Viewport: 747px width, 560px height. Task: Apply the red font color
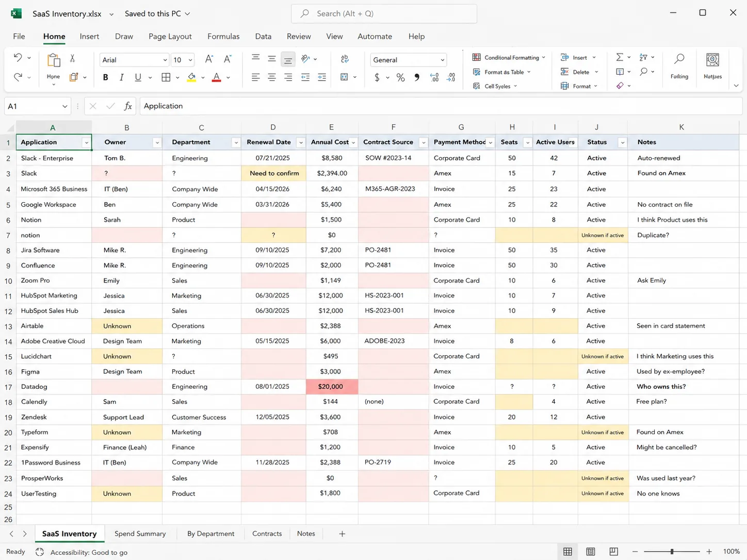(x=217, y=77)
